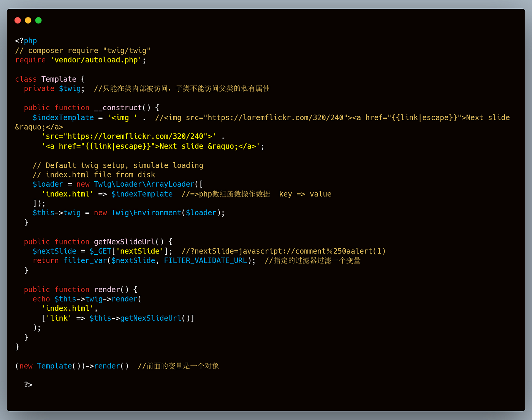Click the 'filter_var' function call
The image size is (532, 420).
click(85, 261)
